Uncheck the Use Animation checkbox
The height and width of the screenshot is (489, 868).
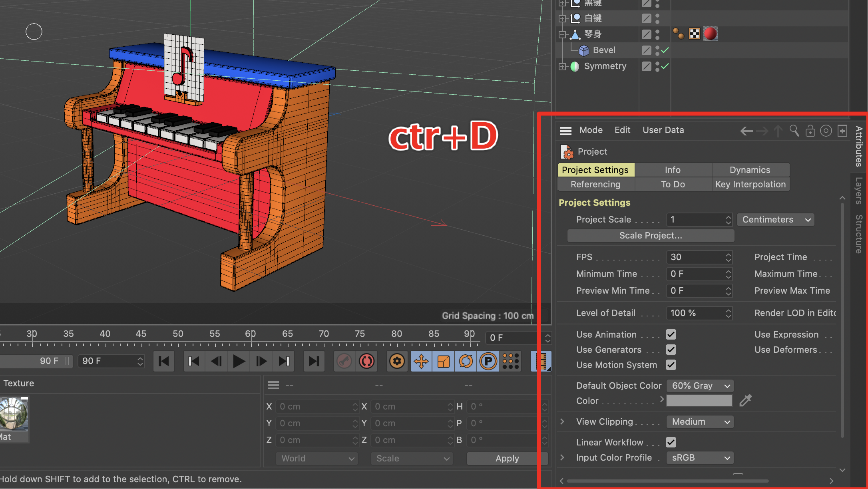[671, 334]
